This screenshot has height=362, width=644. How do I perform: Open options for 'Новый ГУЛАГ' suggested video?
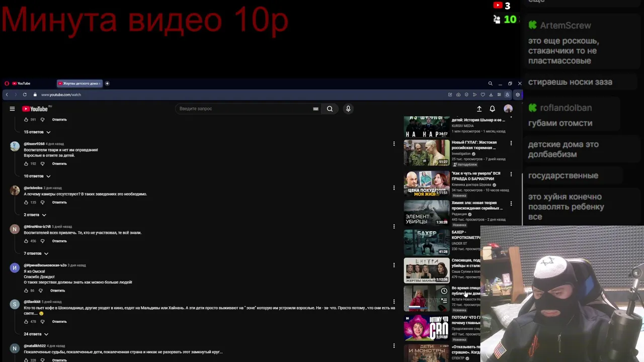[x=511, y=143]
